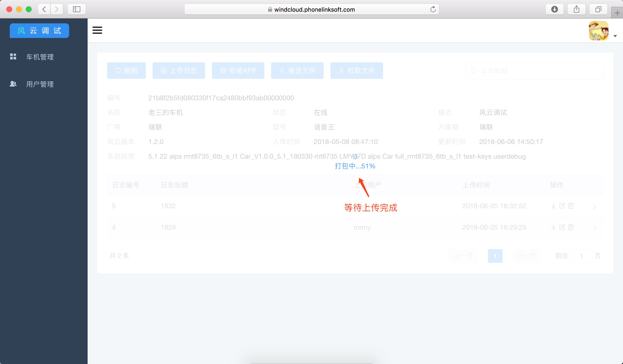Toggle Safari sidebar button

tap(77, 9)
